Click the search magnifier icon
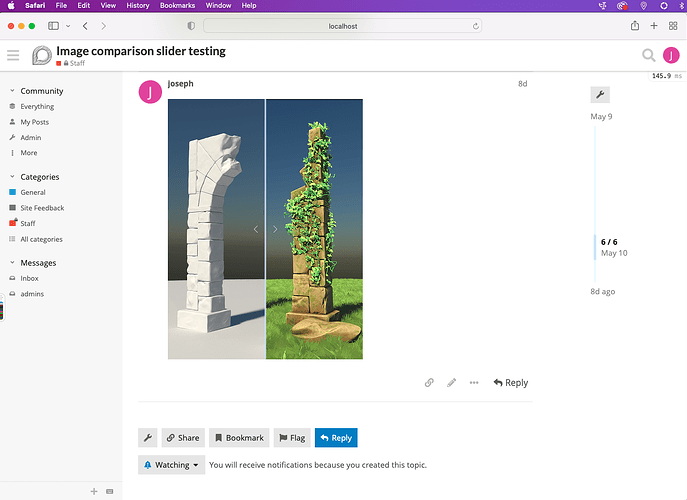The image size is (687, 500). click(648, 55)
